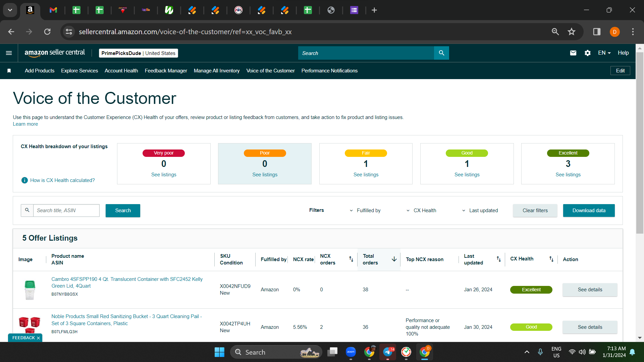Sort the CX Health column arrows

[x=551, y=259]
